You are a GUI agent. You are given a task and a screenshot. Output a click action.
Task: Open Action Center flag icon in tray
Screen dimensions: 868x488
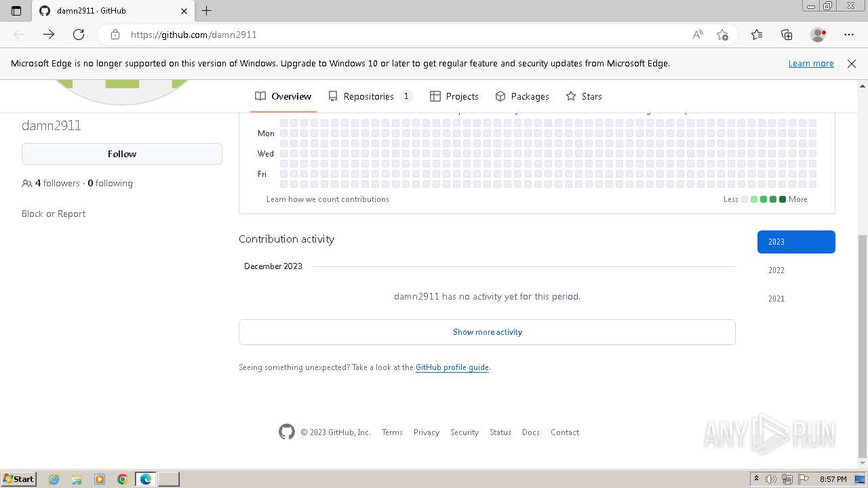[803, 479]
